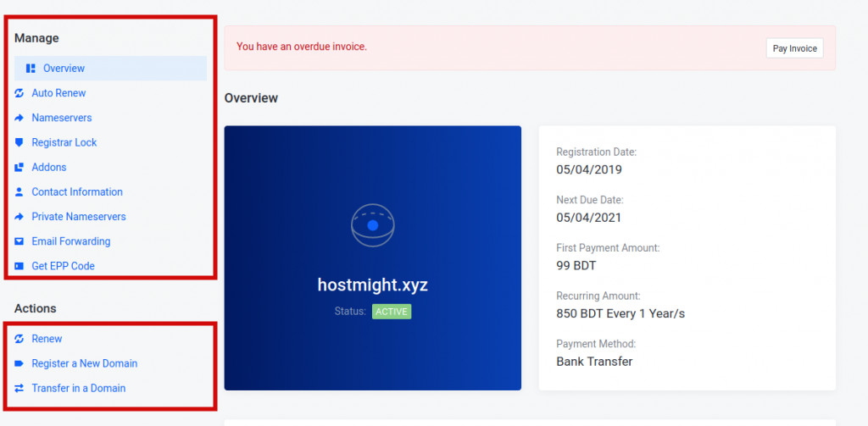Click the Register a New Domain tag icon
The image size is (868, 426).
click(19, 363)
